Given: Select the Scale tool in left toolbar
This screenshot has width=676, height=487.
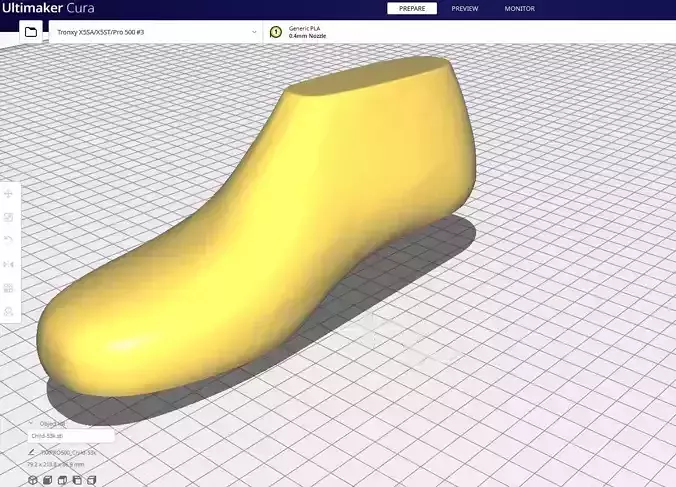Looking at the screenshot, I should pos(9,217).
